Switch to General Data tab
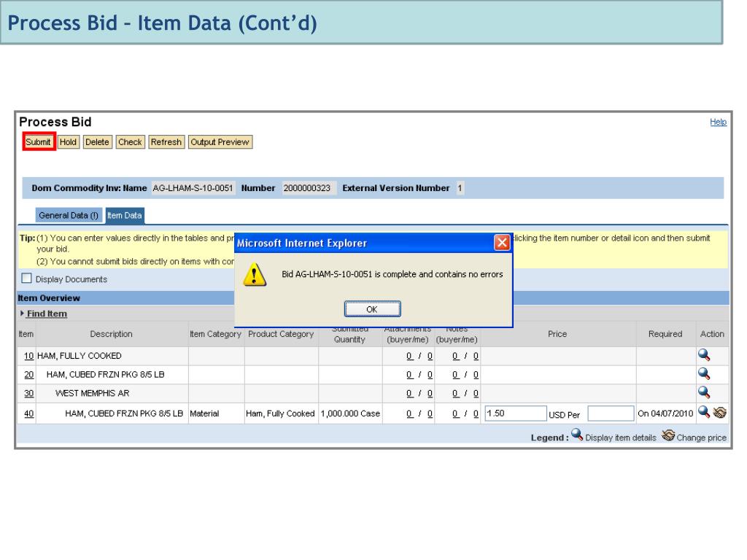Screen dimensions: 747x560 click(69, 215)
